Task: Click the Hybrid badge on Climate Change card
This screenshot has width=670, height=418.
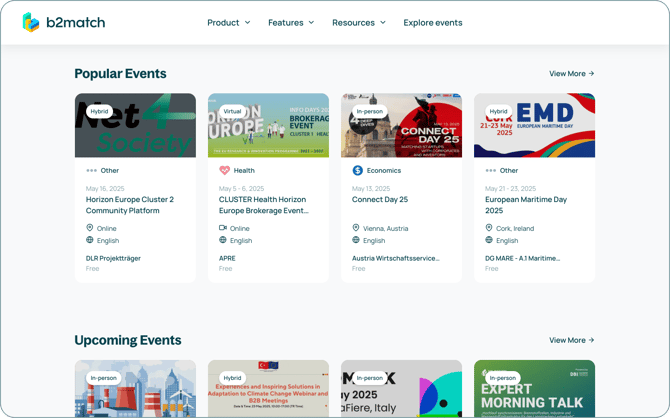Action: 232,378
